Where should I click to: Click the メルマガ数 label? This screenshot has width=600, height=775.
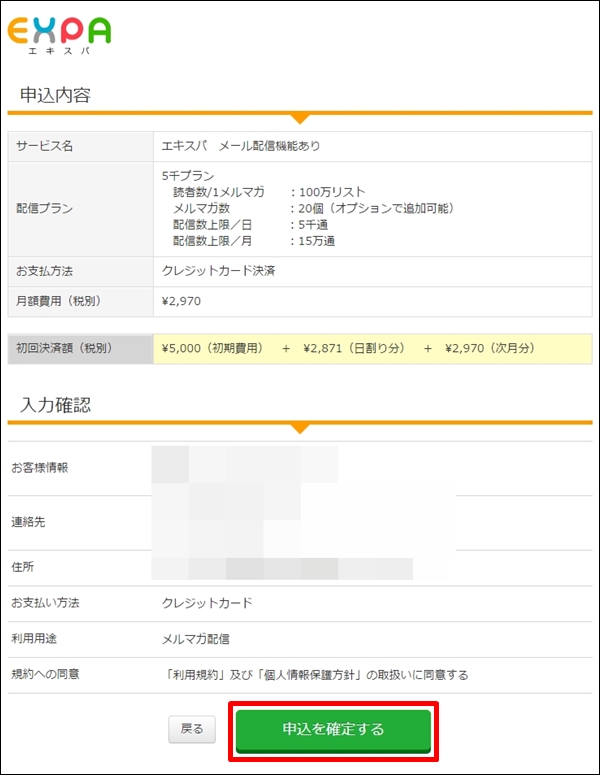tap(202, 208)
